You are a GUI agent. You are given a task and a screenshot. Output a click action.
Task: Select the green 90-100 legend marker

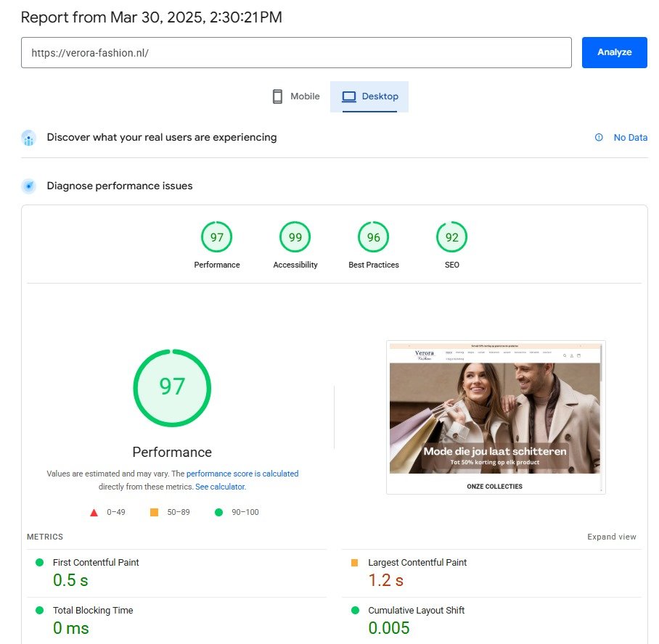click(218, 512)
